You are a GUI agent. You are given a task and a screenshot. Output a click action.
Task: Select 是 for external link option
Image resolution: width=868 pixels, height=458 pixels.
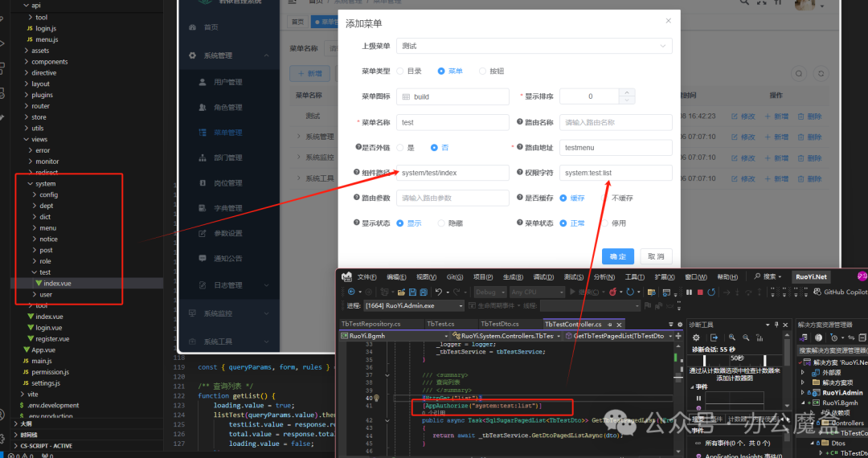(x=400, y=148)
